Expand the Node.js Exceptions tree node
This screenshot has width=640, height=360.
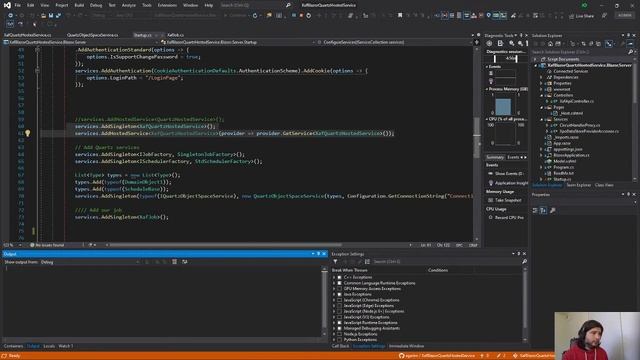[334, 334]
